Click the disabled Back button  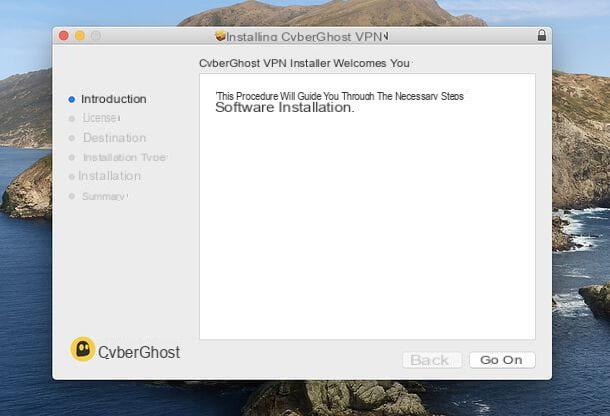(x=432, y=360)
